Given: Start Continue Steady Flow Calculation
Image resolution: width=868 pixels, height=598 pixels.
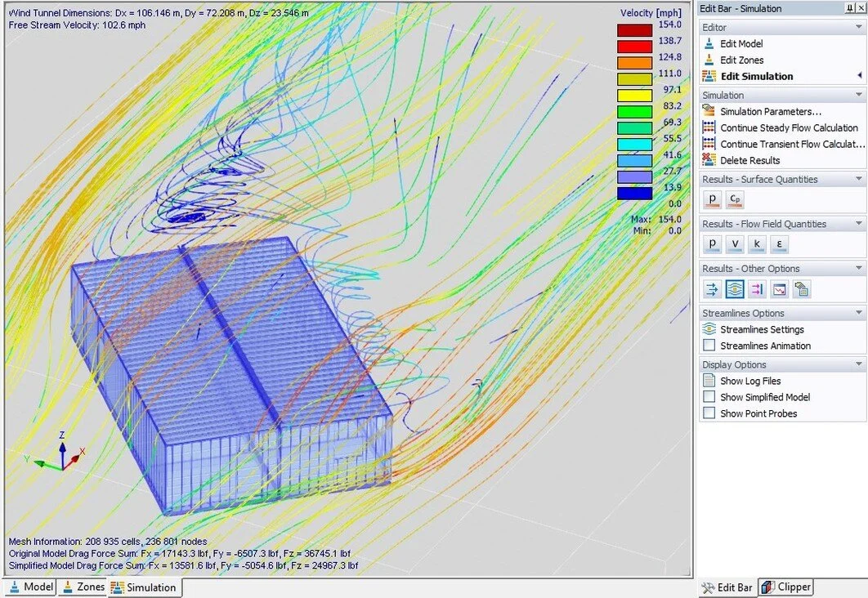Looking at the screenshot, I should point(787,127).
